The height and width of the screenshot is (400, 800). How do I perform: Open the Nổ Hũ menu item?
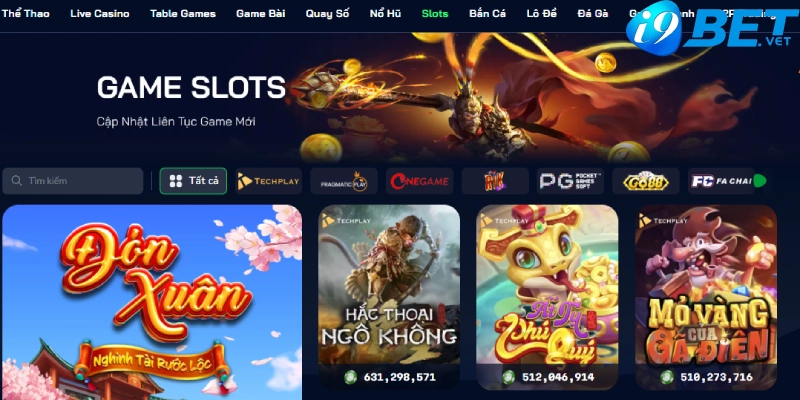(385, 14)
